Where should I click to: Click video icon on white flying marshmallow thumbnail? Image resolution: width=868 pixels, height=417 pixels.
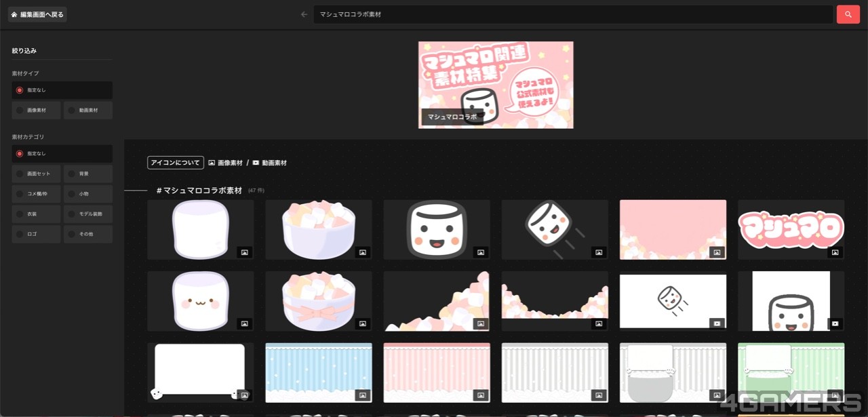point(717,324)
